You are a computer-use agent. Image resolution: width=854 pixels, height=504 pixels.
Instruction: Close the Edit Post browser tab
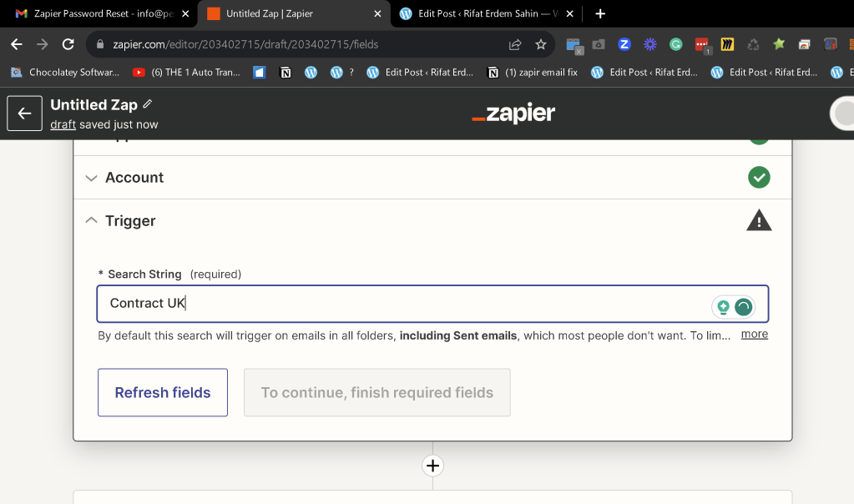click(x=569, y=13)
